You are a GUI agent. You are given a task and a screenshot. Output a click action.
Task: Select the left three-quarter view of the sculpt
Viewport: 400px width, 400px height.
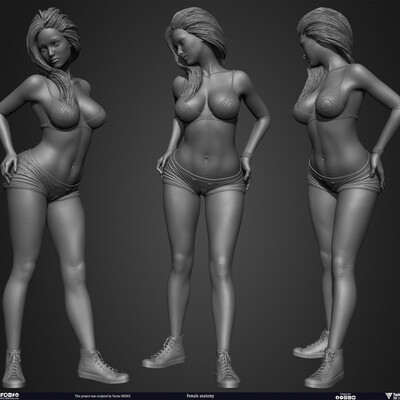(64, 198)
